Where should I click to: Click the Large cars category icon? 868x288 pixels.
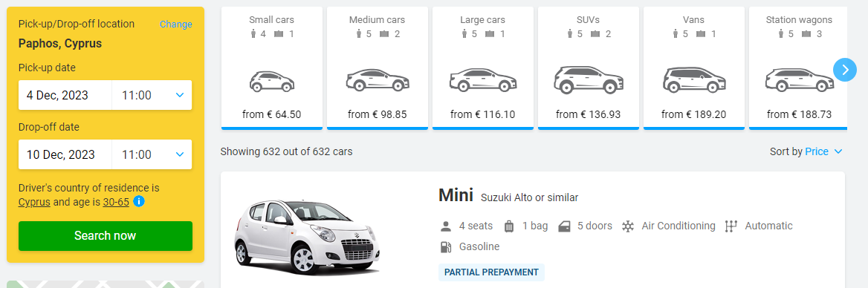(x=483, y=80)
